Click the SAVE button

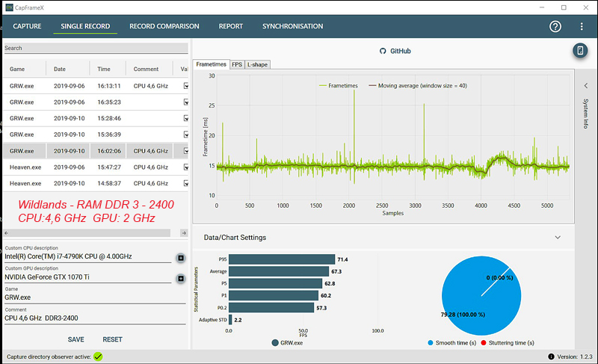(76, 339)
